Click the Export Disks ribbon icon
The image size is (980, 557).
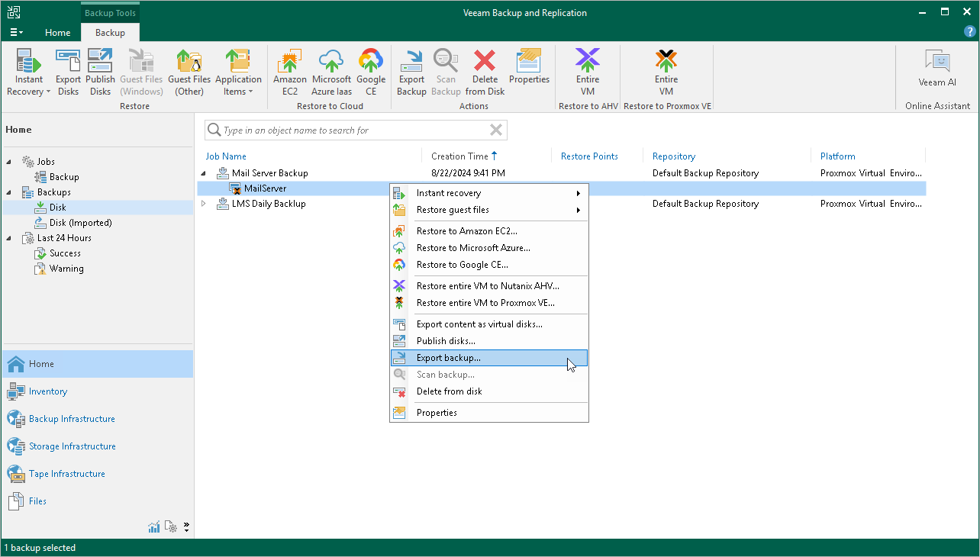[68, 72]
